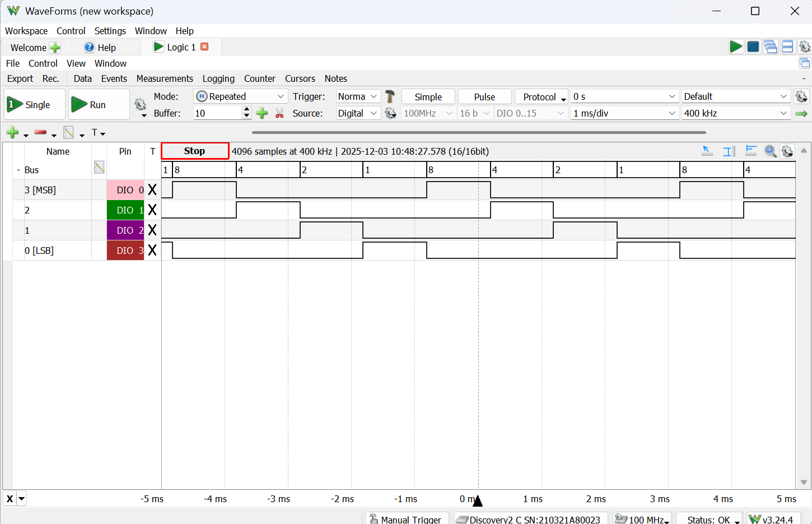Open the Measurements menu

coord(165,78)
